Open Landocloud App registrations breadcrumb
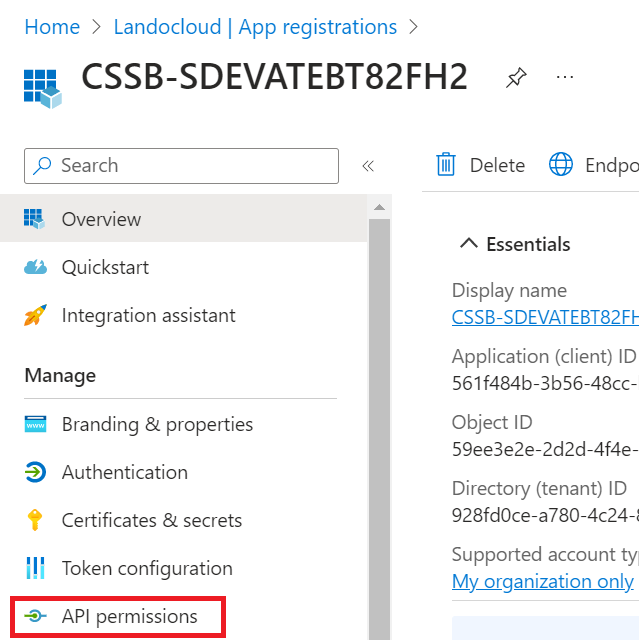Screen dimensions: 639x640 (x=255, y=27)
